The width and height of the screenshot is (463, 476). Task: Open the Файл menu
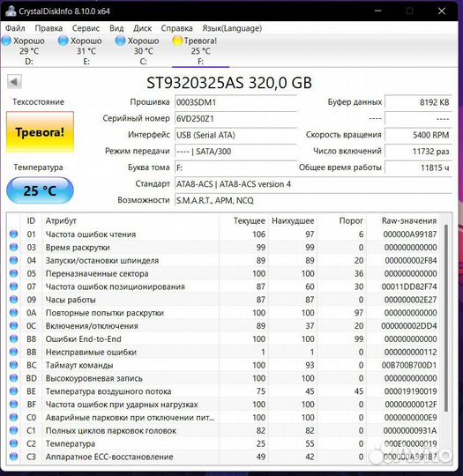(15, 28)
